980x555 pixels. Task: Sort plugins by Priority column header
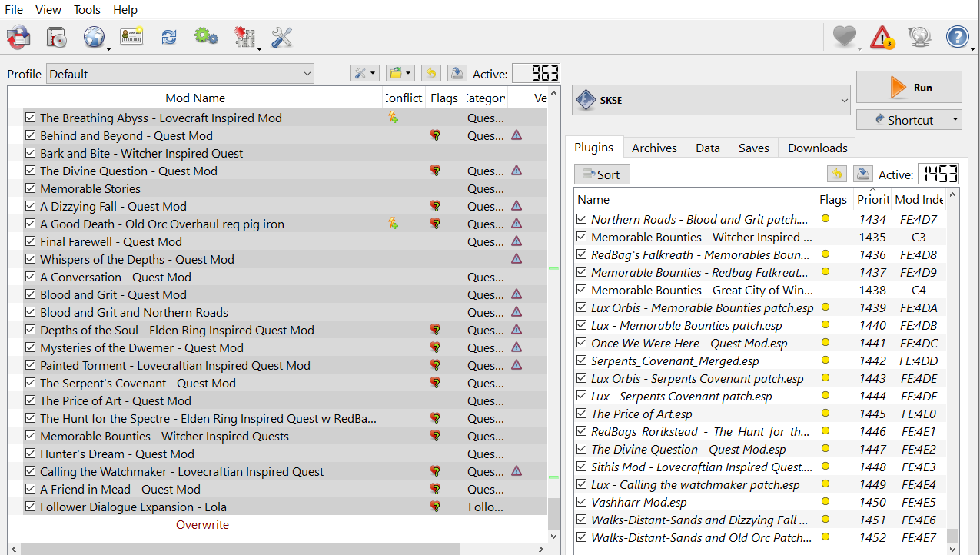tap(872, 199)
